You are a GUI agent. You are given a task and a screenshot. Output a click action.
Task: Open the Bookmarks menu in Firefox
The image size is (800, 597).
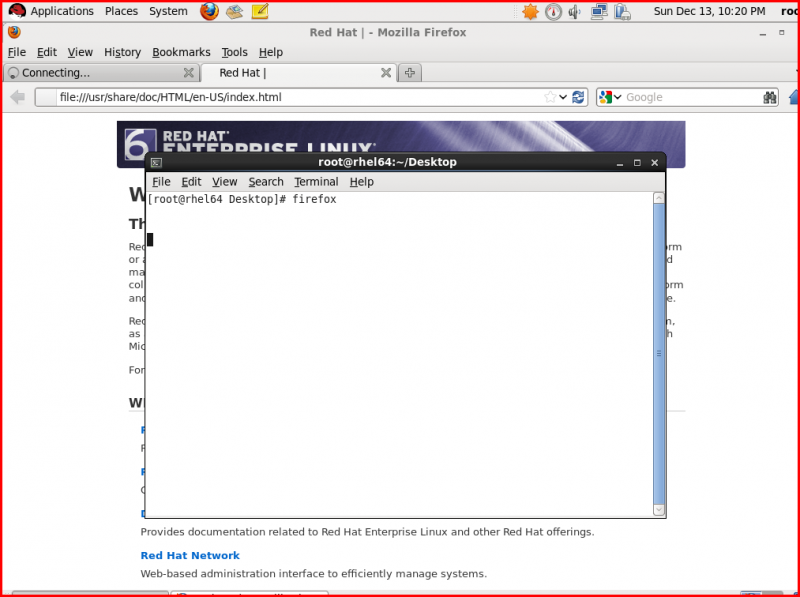181,52
